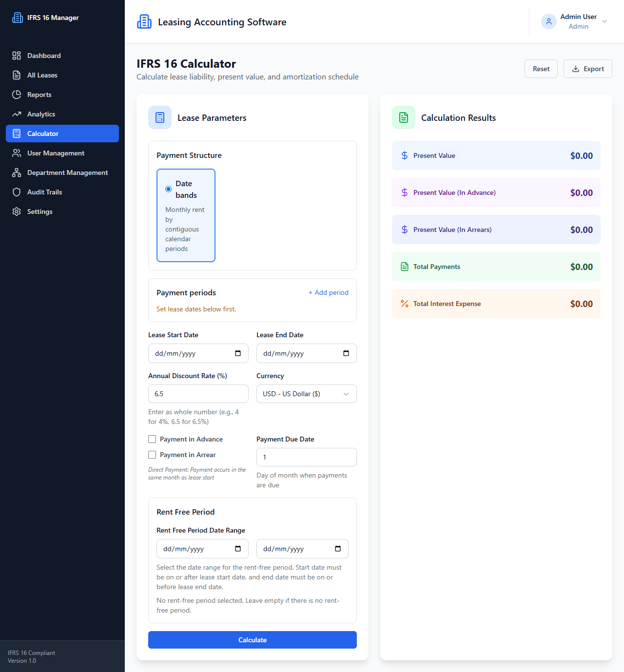
Task: Open User Management from sidebar
Action: pos(62,153)
